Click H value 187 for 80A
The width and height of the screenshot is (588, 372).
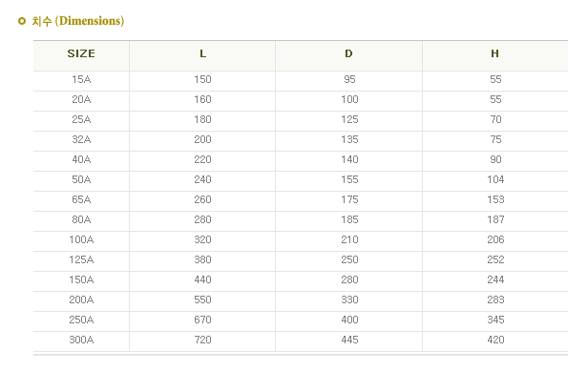coord(495,220)
